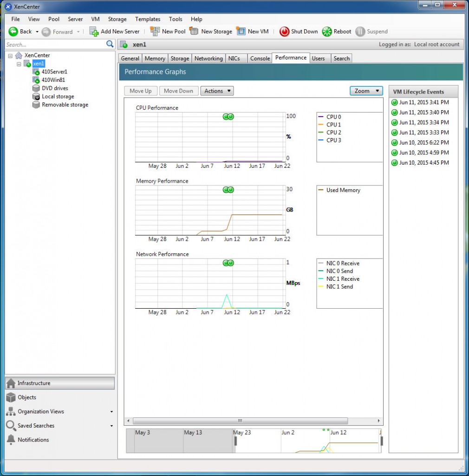Screen dimensions: 469x476
Task: Click inside the Search field
Action: click(51, 44)
